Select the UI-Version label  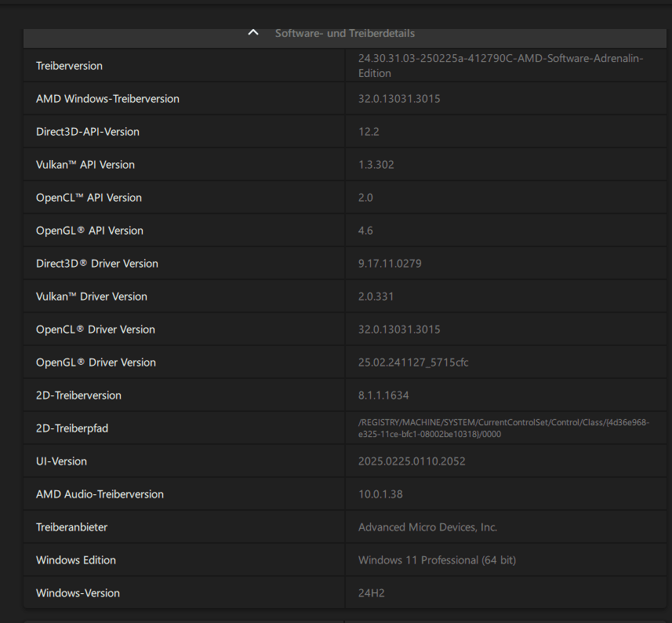click(61, 462)
